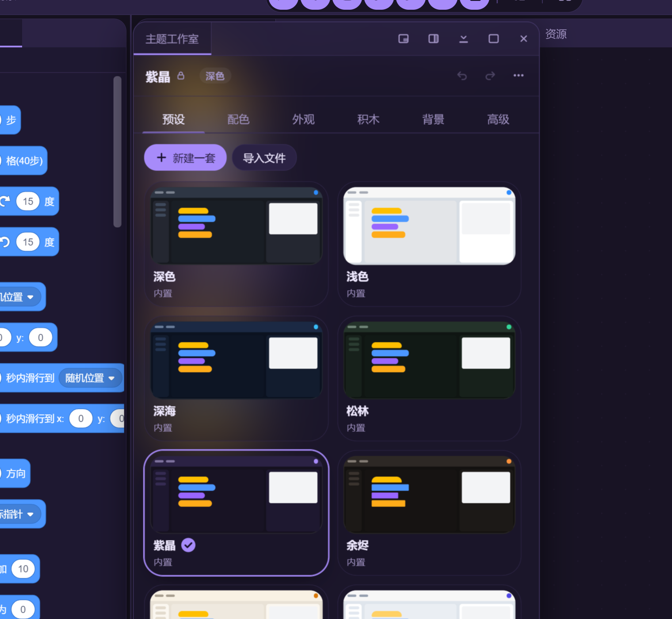Click the 0 field on the bottom block
Viewport: 672px width, 619px height.
pos(23,610)
